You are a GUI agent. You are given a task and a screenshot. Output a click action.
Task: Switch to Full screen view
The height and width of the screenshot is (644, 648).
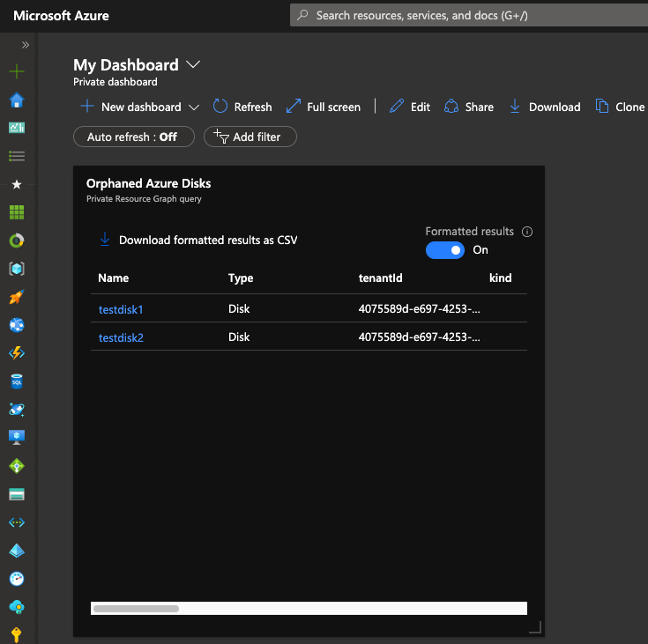[324, 107]
